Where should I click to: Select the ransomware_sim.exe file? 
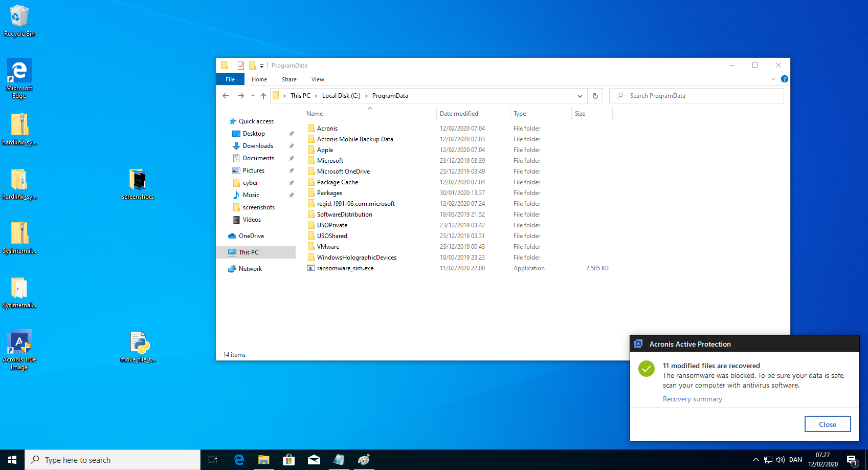[x=345, y=268]
